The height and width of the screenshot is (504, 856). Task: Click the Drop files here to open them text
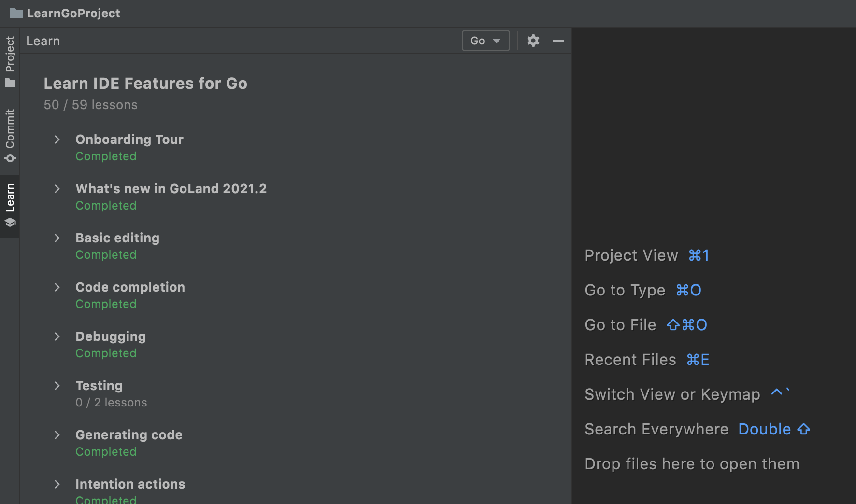692,464
